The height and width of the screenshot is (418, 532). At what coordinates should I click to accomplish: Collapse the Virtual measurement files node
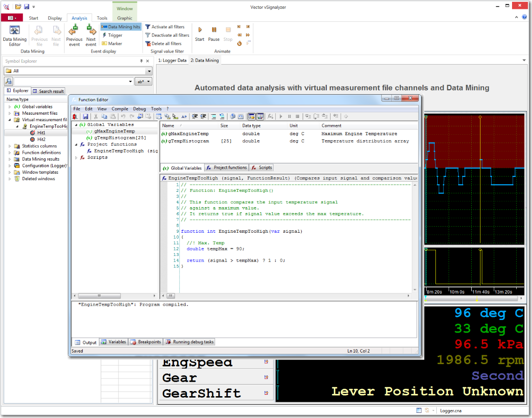[9, 120]
